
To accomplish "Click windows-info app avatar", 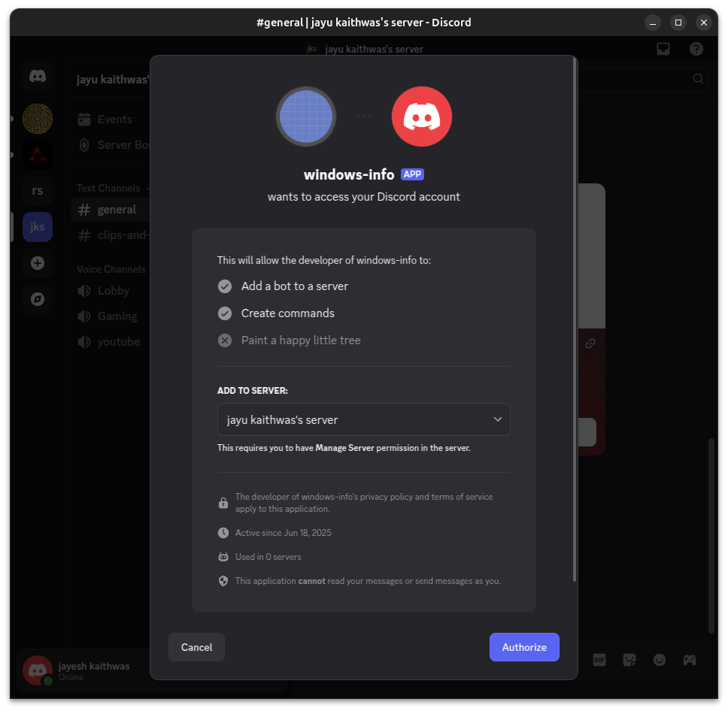I will [306, 116].
